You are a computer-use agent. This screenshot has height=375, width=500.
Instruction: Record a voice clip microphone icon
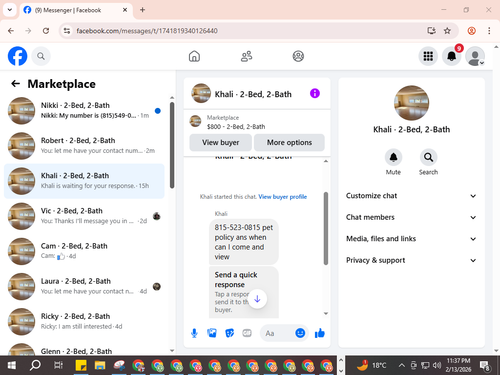tap(194, 333)
